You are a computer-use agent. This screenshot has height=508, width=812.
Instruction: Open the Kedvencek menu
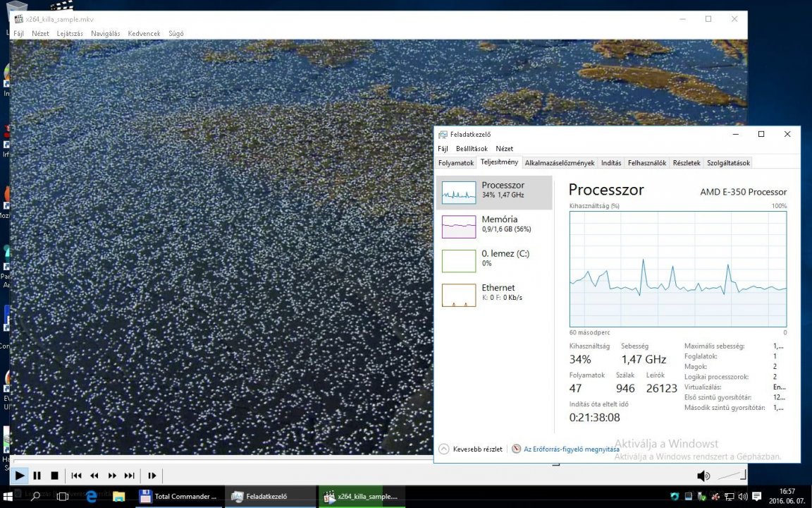pos(144,33)
